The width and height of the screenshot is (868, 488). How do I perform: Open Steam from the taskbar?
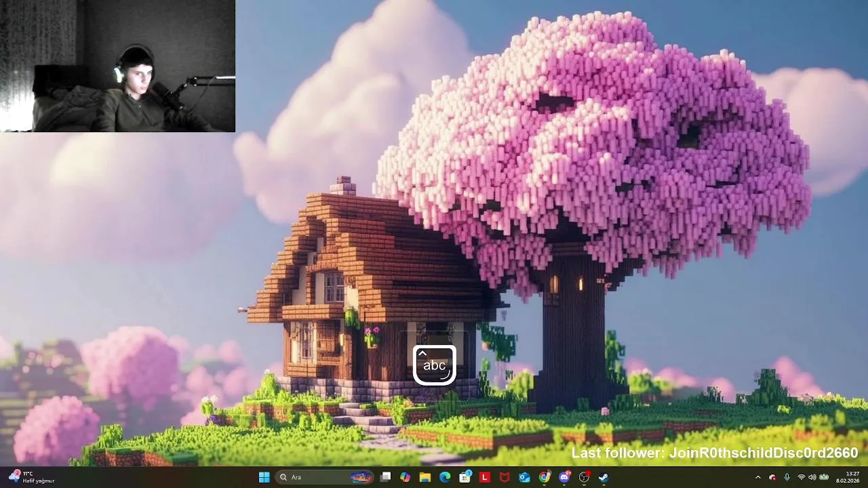point(604,477)
